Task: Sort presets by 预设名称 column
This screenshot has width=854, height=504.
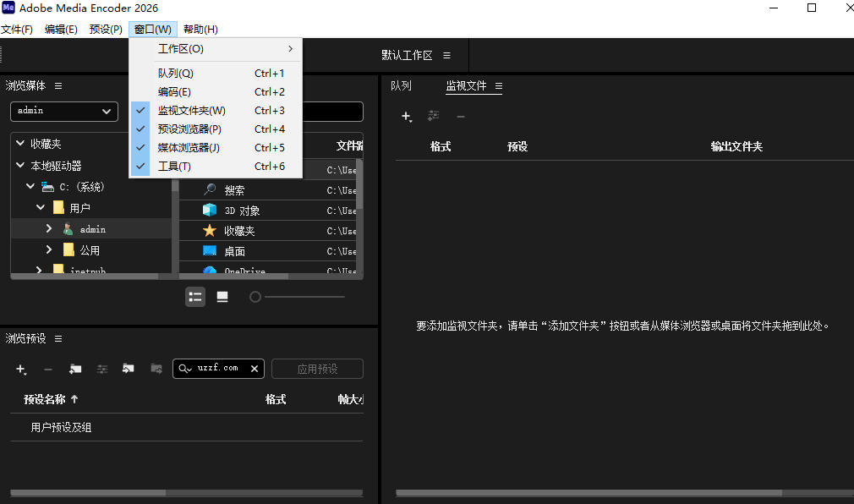Action: [45, 399]
